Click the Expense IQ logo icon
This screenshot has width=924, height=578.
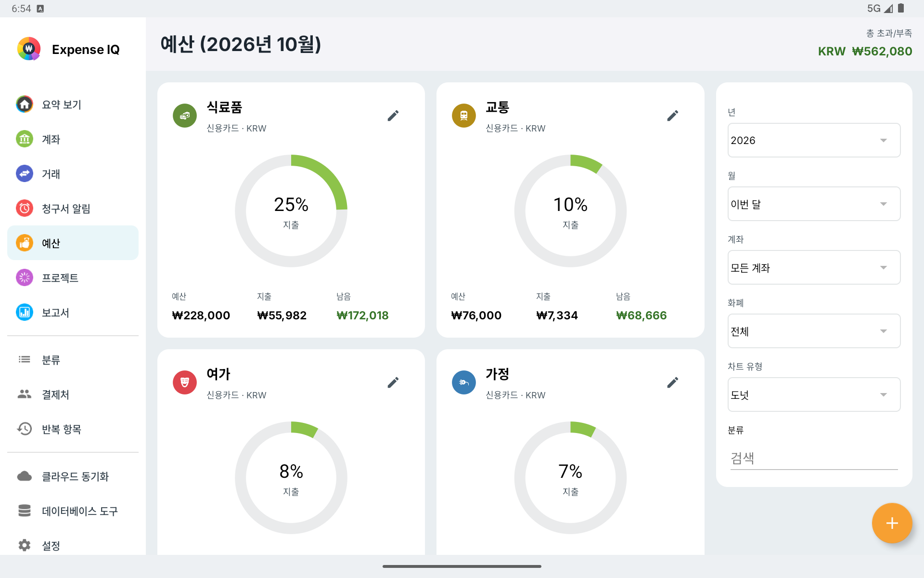tap(29, 49)
